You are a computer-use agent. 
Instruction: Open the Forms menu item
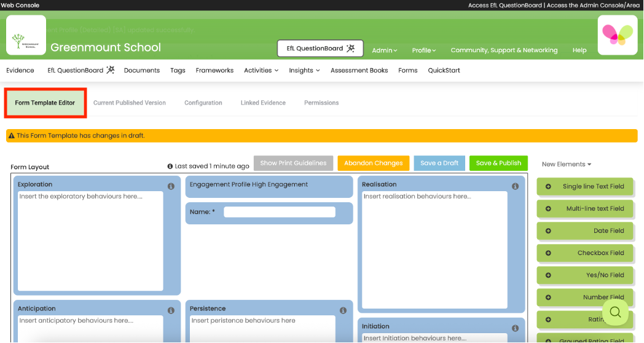click(x=408, y=70)
